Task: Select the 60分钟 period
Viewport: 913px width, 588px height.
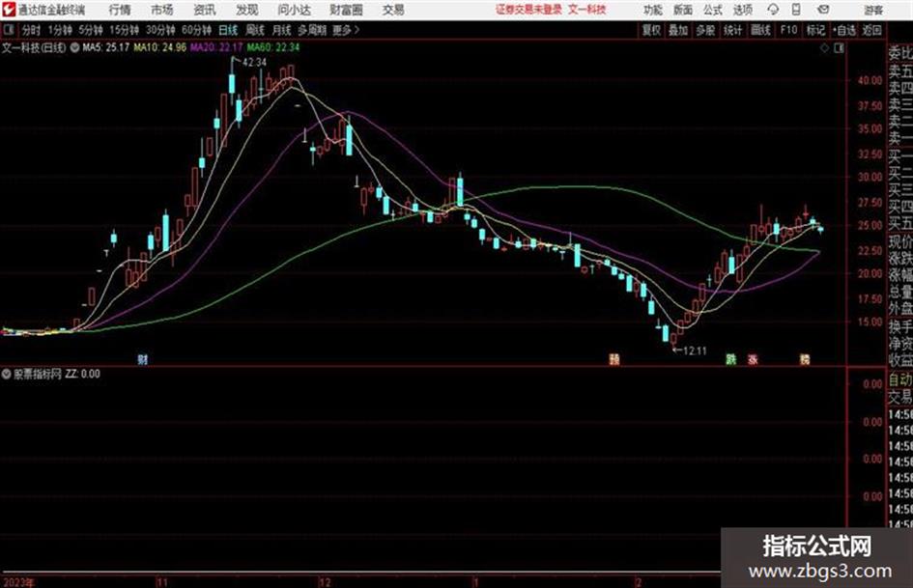Action: [196, 30]
